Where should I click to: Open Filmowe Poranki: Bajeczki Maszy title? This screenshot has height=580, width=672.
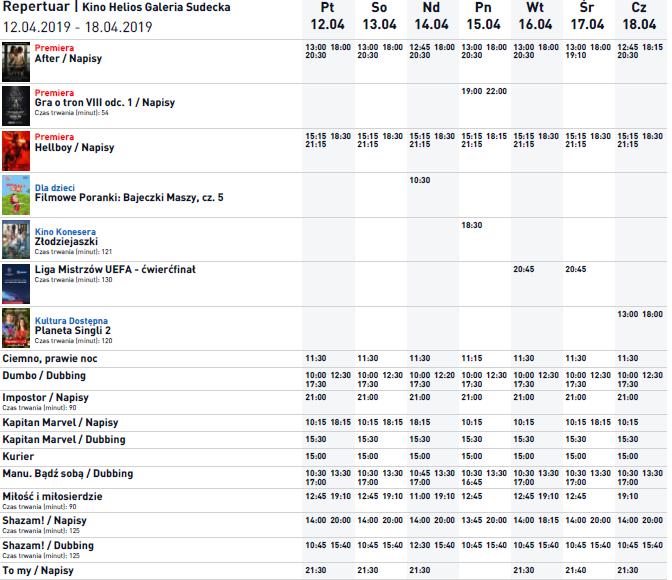129,198
